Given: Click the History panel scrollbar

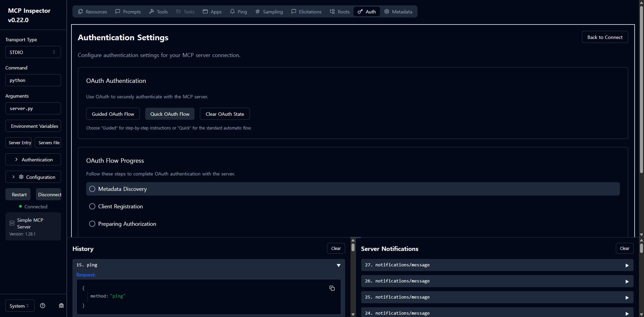Looking at the screenshot, I should 353,247.
